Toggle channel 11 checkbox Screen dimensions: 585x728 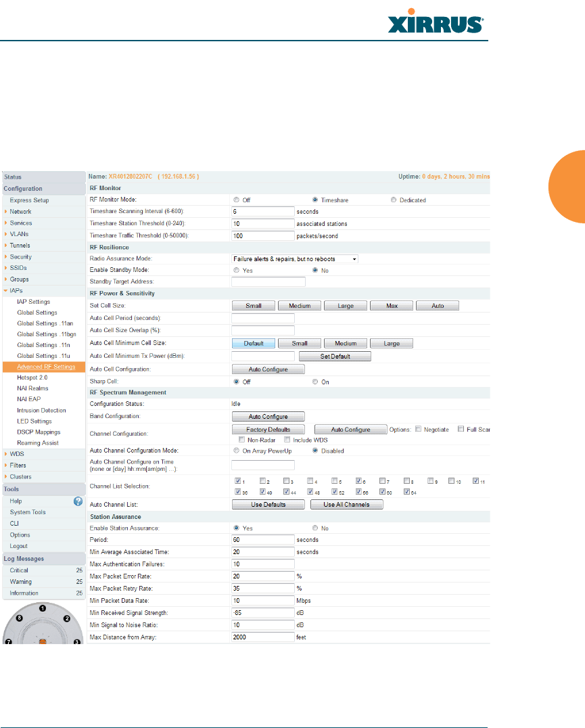click(475, 480)
